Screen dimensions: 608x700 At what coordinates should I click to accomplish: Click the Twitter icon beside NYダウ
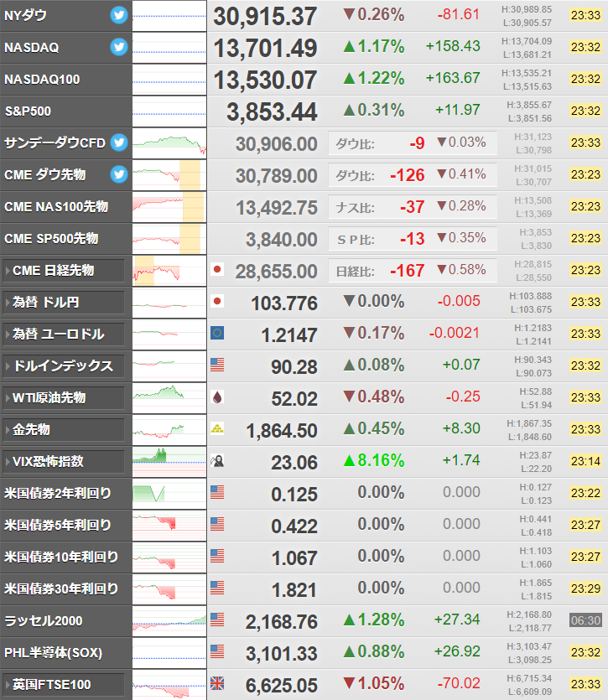[x=119, y=15]
